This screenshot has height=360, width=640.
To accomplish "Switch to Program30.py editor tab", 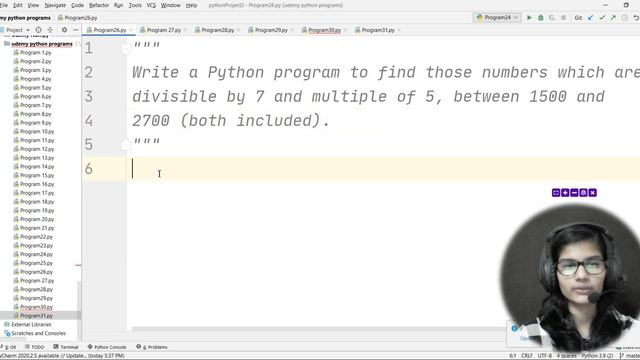I will (x=324, y=30).
